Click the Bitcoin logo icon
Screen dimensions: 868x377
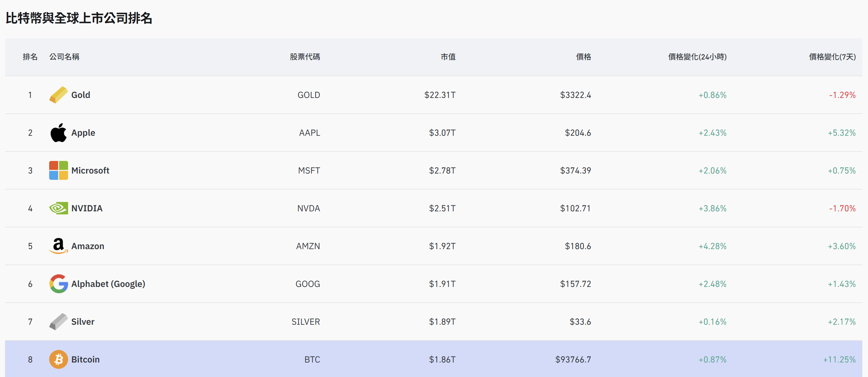[58, 359]
